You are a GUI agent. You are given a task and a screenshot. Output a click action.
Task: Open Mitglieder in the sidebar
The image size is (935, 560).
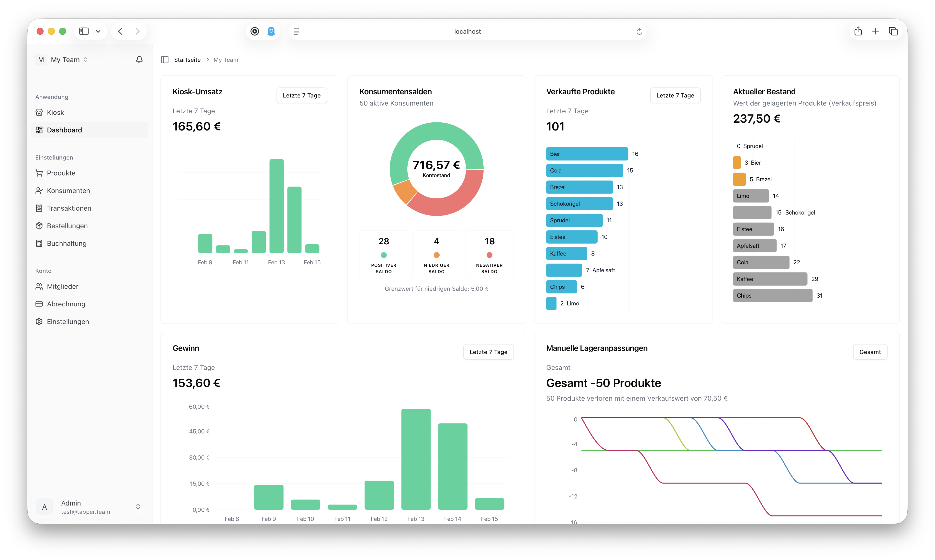tap(62, 286)
